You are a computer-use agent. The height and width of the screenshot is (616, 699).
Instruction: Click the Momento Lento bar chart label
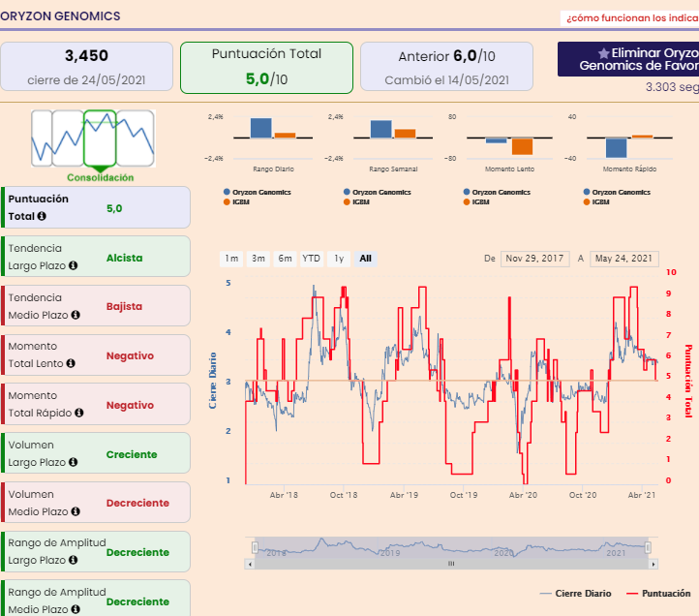[509, 169]
